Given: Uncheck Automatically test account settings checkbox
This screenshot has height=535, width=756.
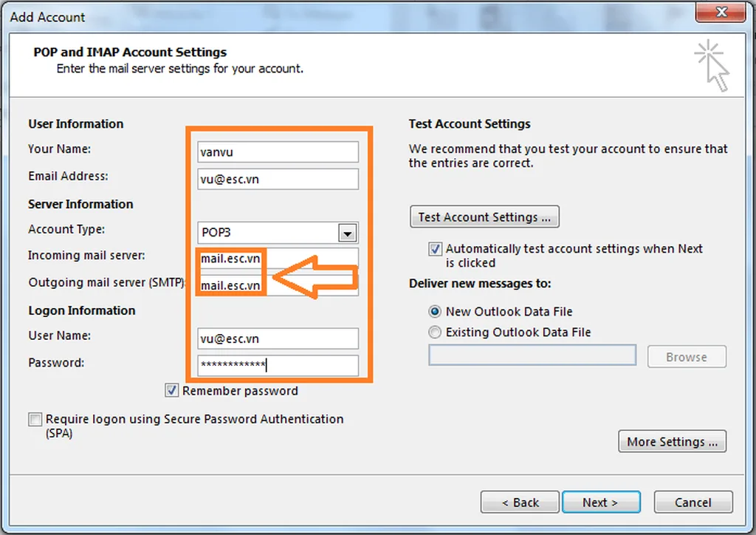Looking at the screenshot, I should 435,249.
